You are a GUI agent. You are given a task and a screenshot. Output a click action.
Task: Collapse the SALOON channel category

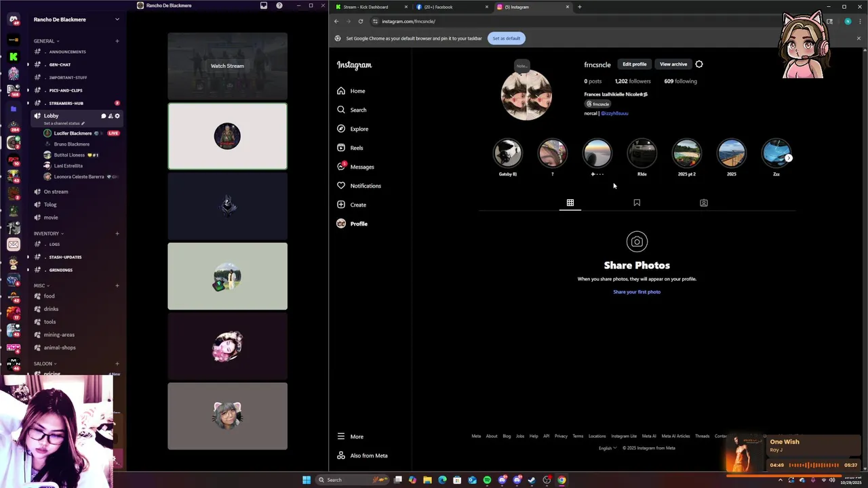pos(45,363)
